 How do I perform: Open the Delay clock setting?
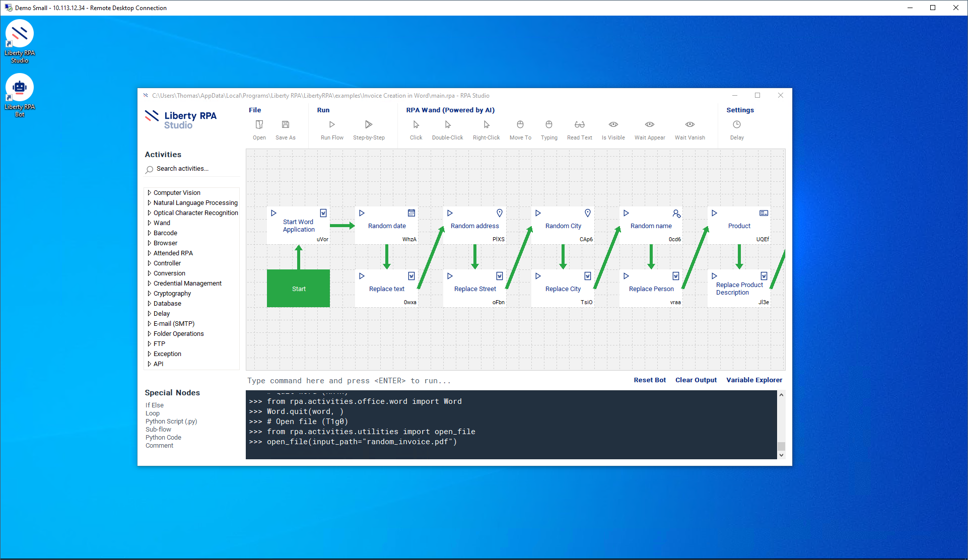[737, 125]
